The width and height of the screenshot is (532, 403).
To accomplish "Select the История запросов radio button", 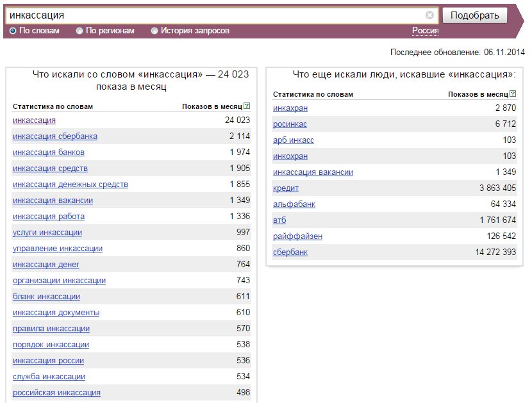I will click(154, 31).
